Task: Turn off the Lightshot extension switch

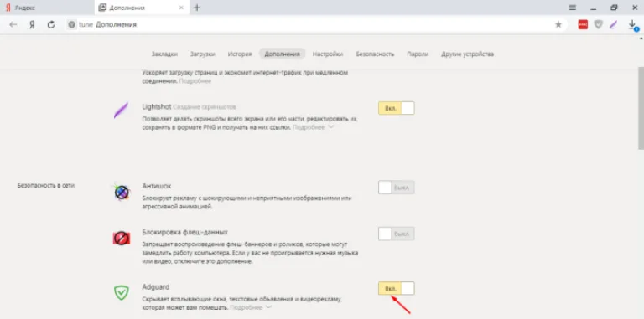Action: (397, 108)
